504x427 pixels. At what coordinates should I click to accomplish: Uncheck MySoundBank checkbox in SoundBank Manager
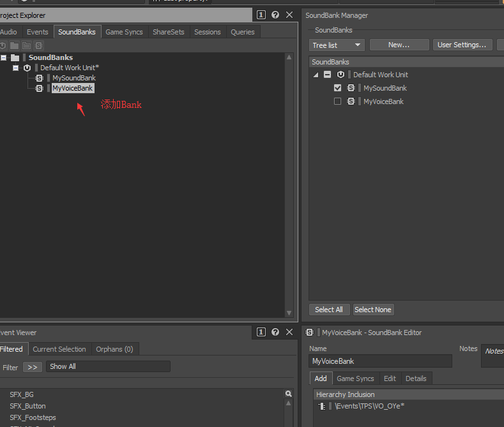(337, 88)
